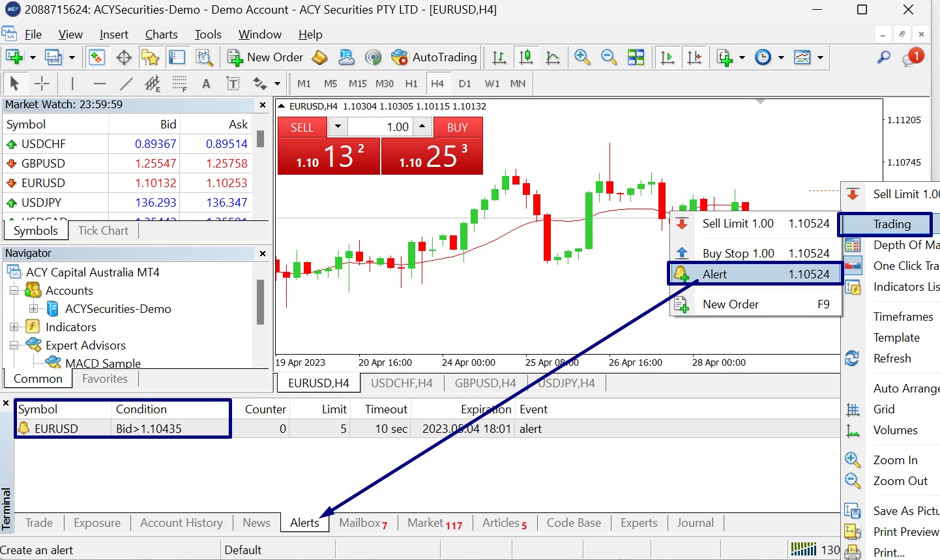
Task: Select the Crosshair tool in the toolbar
Action: [42, 83]
